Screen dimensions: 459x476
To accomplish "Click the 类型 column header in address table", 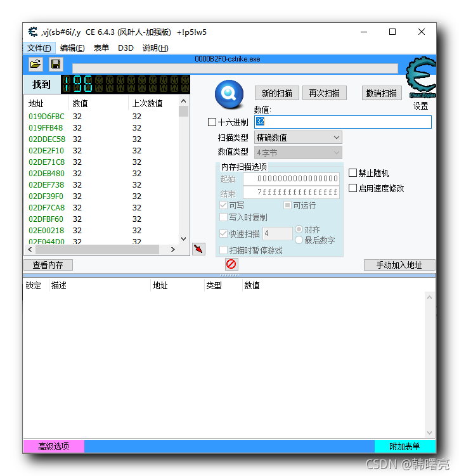I will (223, 285).
